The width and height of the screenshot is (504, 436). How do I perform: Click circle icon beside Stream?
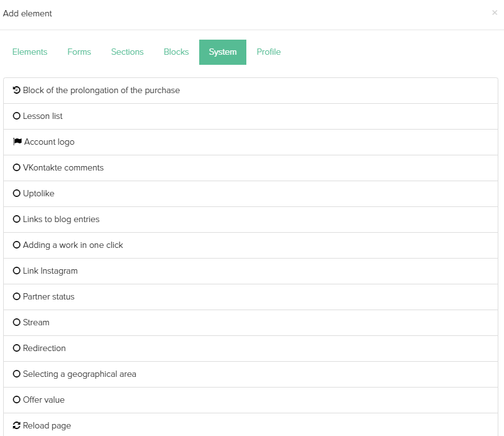tap(16, 322)
